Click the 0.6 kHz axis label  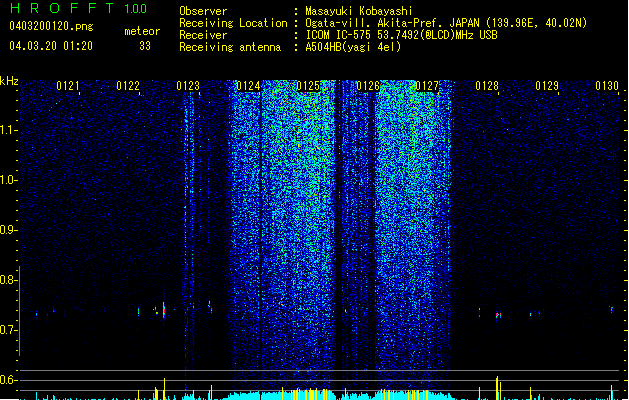pyautogui.click(x=9, y=380)
